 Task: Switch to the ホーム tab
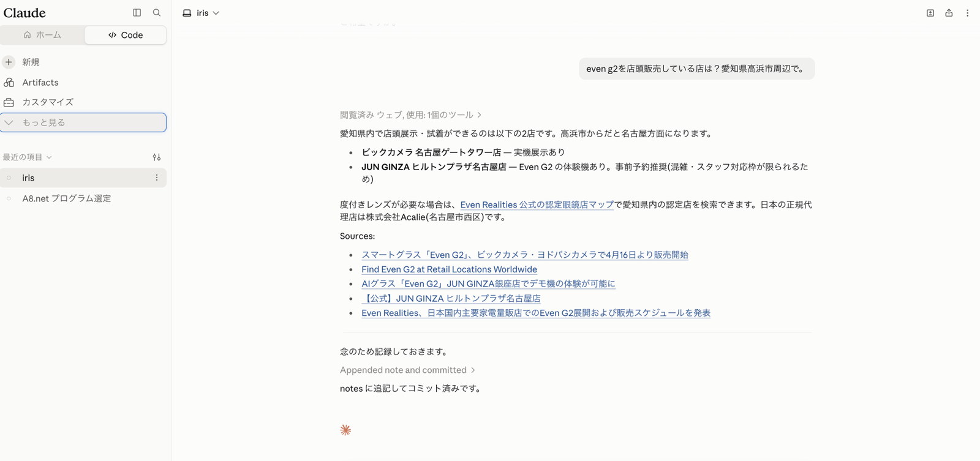pyautogui.click(x=42, y=35)
